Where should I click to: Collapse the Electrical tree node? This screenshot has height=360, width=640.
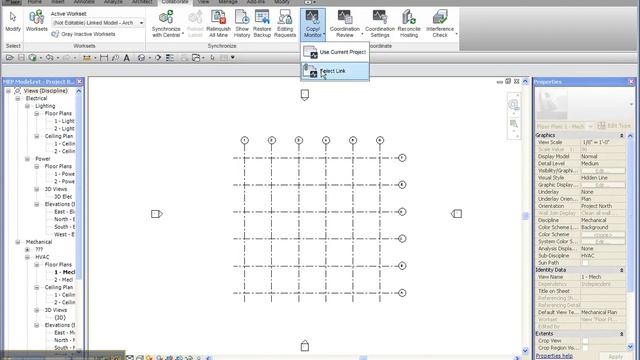click(x=18, y=98)
